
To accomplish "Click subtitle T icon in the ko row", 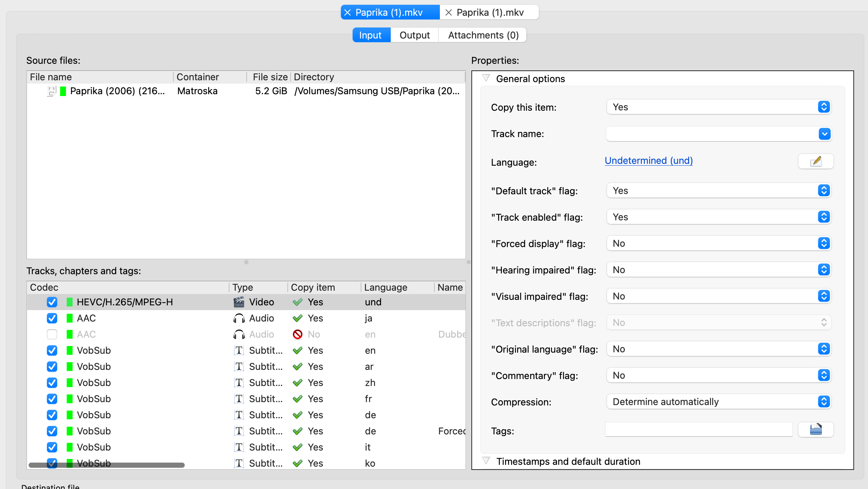I will [239, 463].
